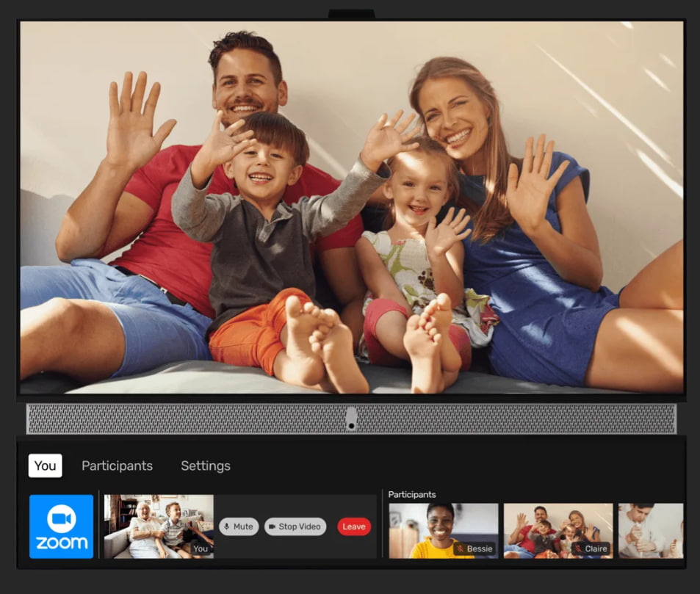Click Bessie's muted microphone icon
The height and width of the screenshot is (594, 700).
pos(461,548)
